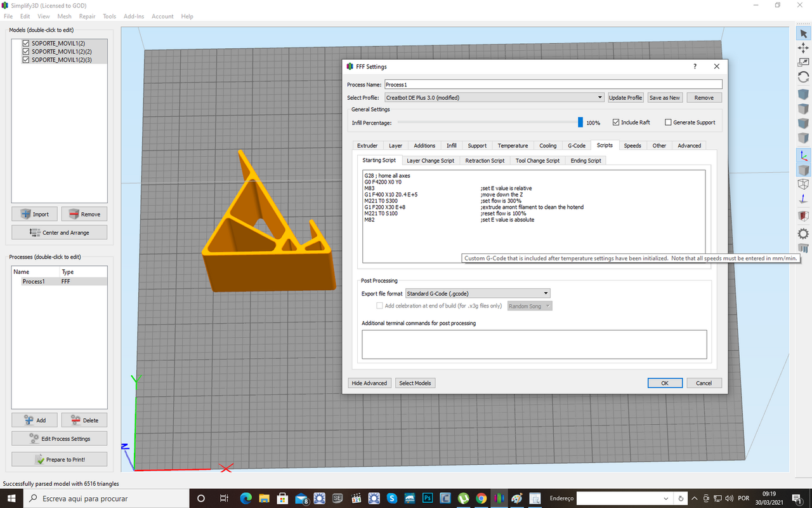Uncheck SOPORTE_MOVIL1(2) model checkbox
This screenshot has height=508, width=812.
point(26,43)
